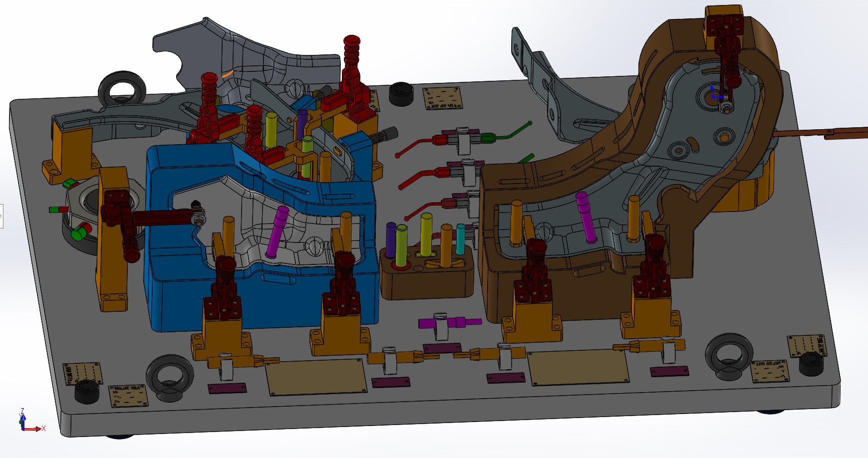The image size is (868, 458).
Task: Expand the collapsed side panel handle on the left edge
Action: point(1,216)
